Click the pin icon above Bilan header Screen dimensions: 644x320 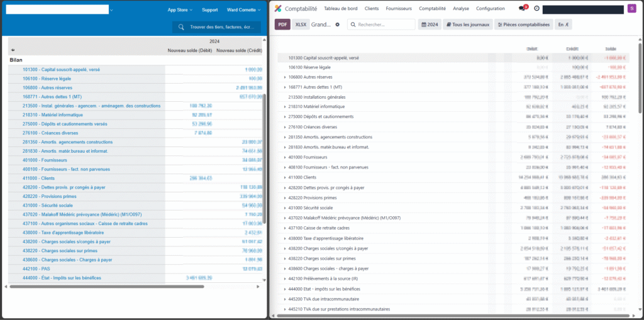13,50
